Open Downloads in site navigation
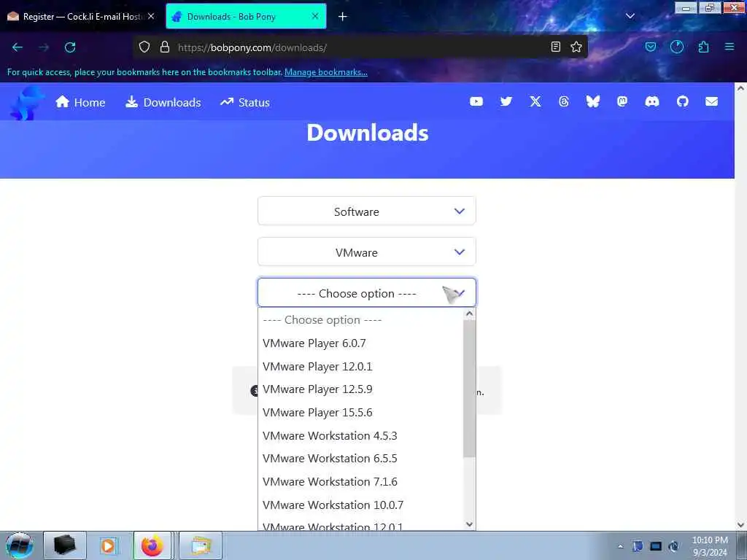747x560 pixels. tap(163, 102)
